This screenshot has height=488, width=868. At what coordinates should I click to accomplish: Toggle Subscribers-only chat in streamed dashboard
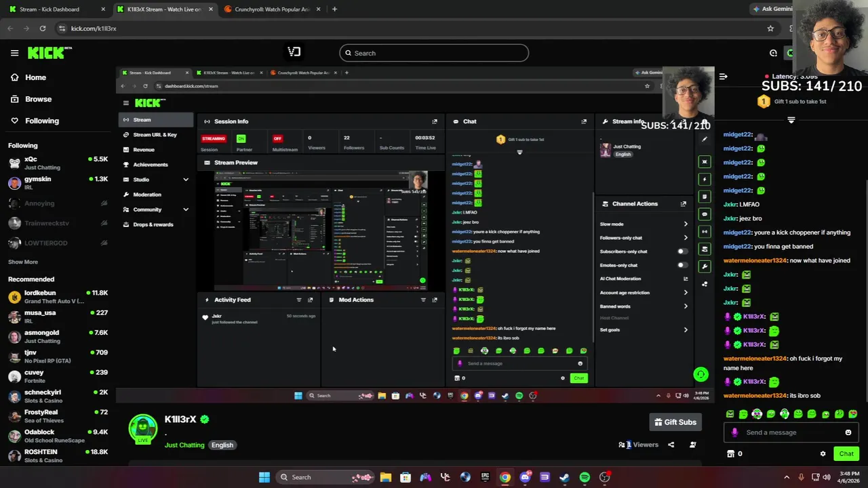coord(683,251)
